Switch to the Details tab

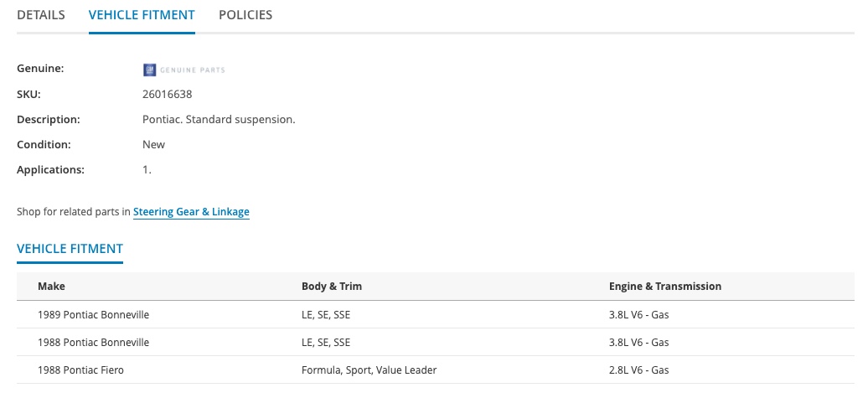pyautogui.click(x=41, y=15)
